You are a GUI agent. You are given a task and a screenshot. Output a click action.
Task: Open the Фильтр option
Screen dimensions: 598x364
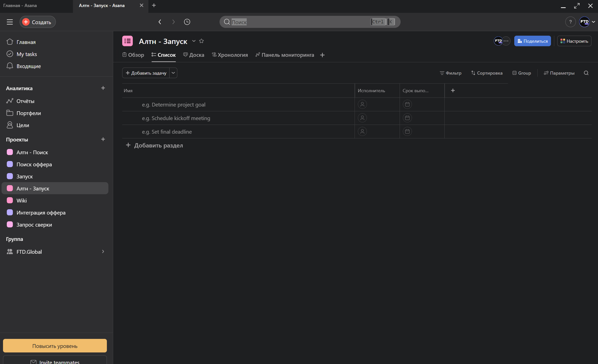[450, 73]
